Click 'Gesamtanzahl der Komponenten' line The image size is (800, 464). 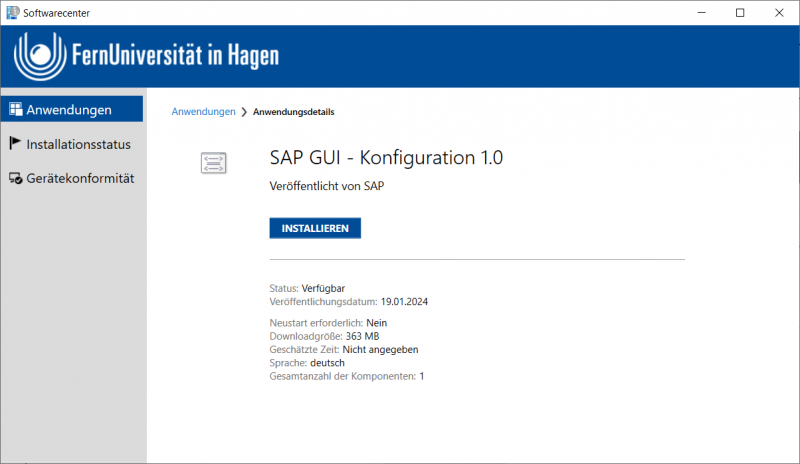coord(347,376)
